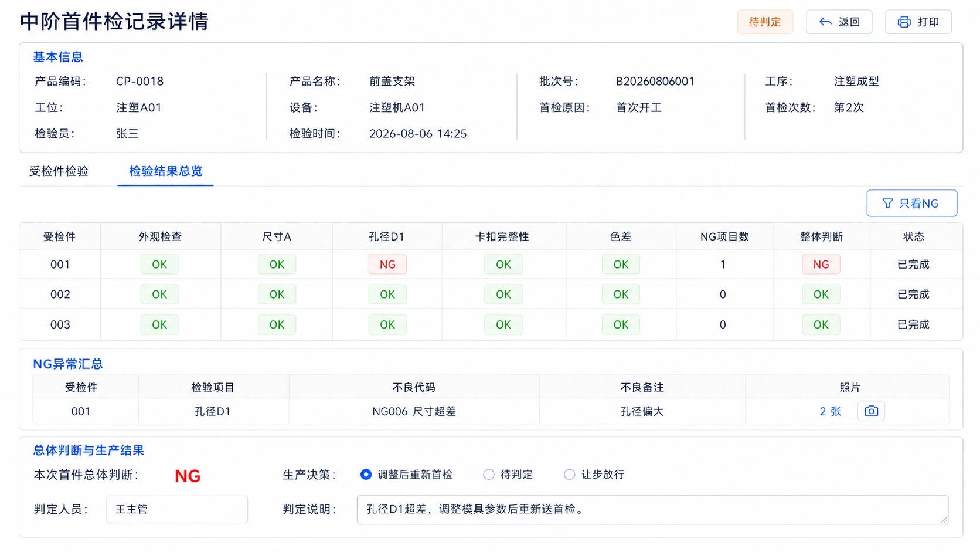Click 已完成 status in row 003
Viewport: 980px width, 552px height.
click(913, 325)
